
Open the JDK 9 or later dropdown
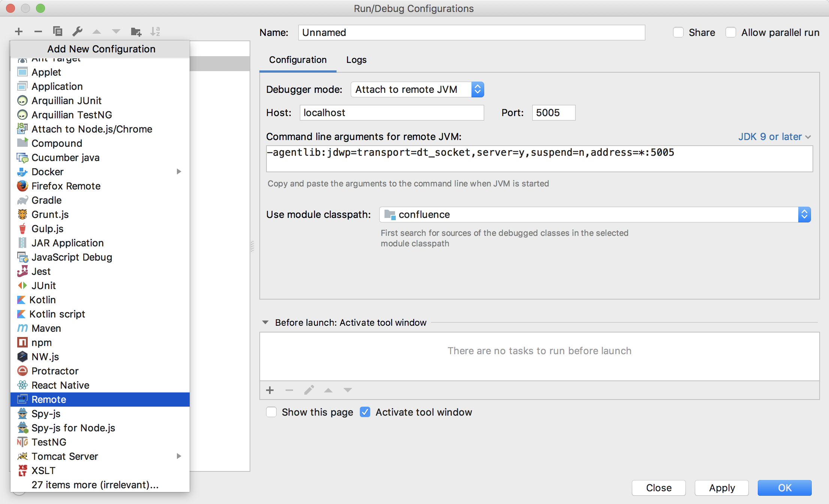775,137
